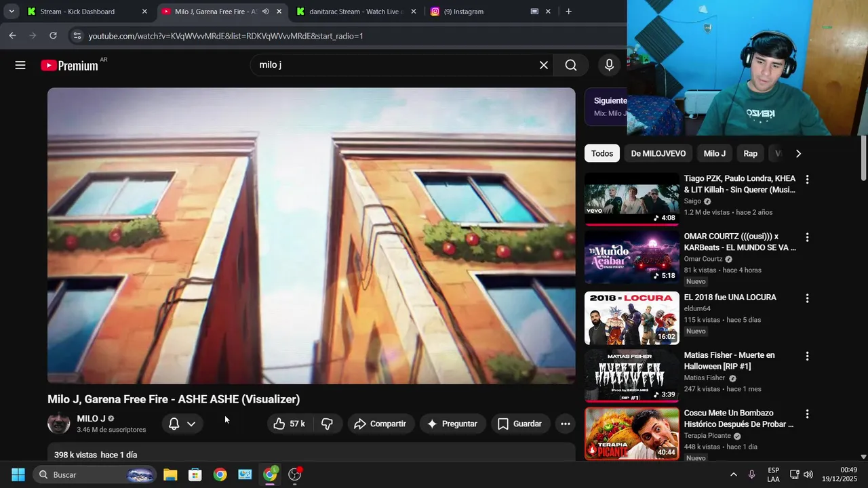Open microphone indicator in system tray

751,474
